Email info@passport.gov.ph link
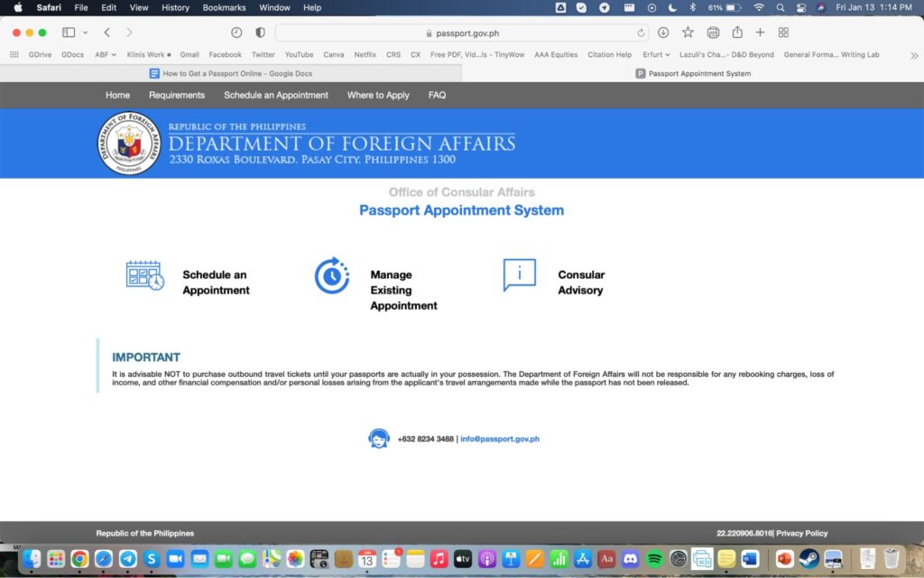The image size is (924, 578). 500,439
